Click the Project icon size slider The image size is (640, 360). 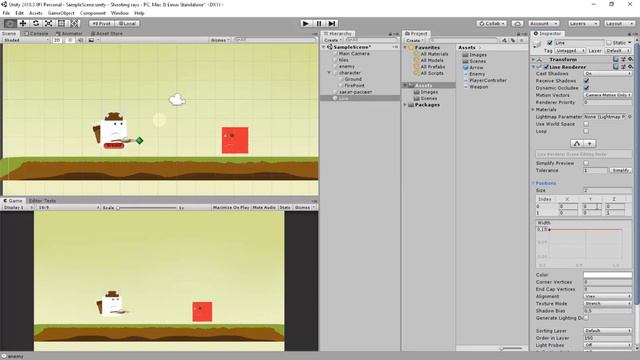point(511,348)
